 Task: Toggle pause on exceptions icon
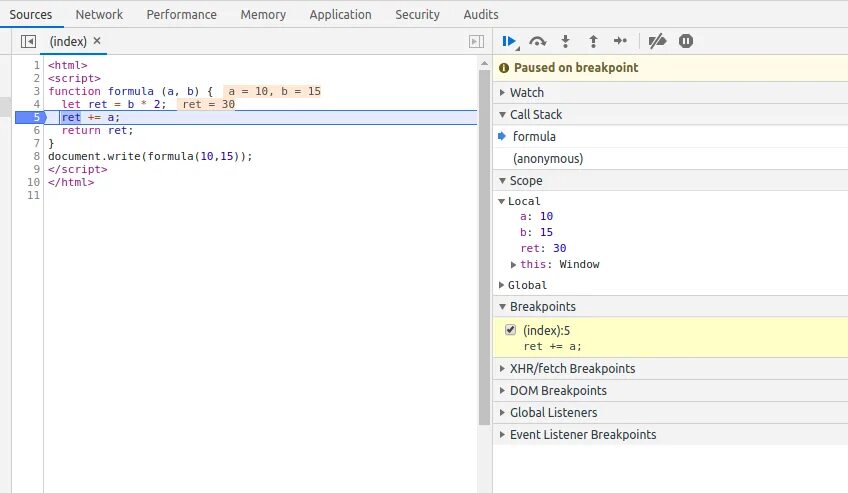click(x=686, y=41)
